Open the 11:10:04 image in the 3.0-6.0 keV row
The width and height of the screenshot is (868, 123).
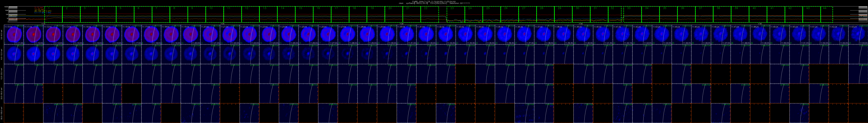coord(14,34)
